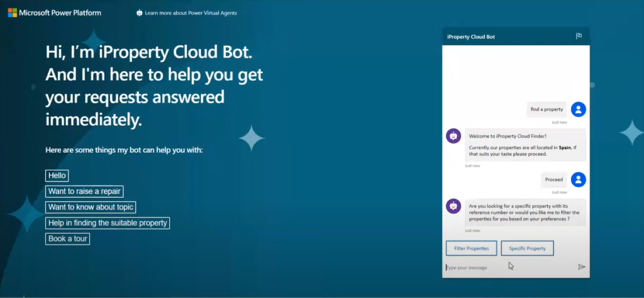Screen dimensions: 644x298
Task: Click 'Just now' timestamp under 'find a property'
Action: [559, 123]
